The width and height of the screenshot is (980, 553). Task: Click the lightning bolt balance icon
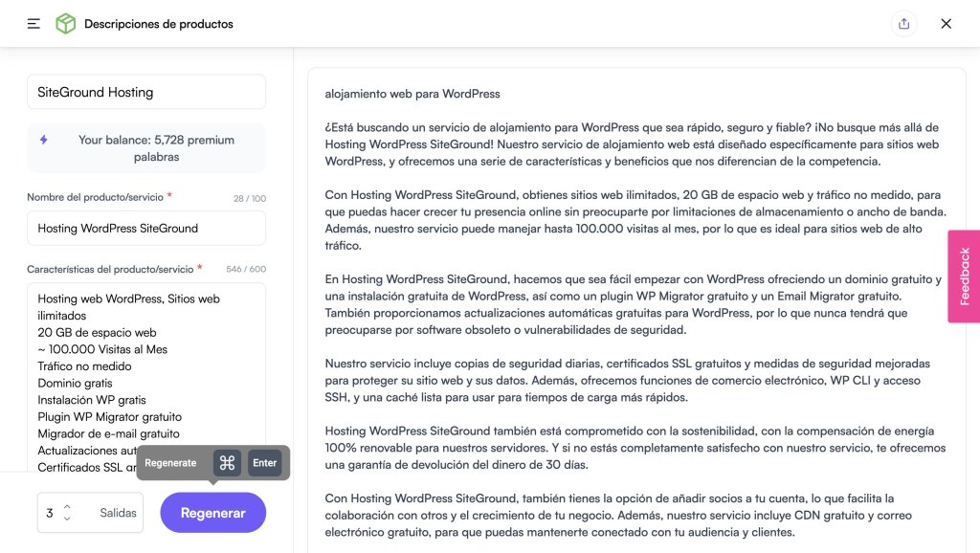click(44, 140)
